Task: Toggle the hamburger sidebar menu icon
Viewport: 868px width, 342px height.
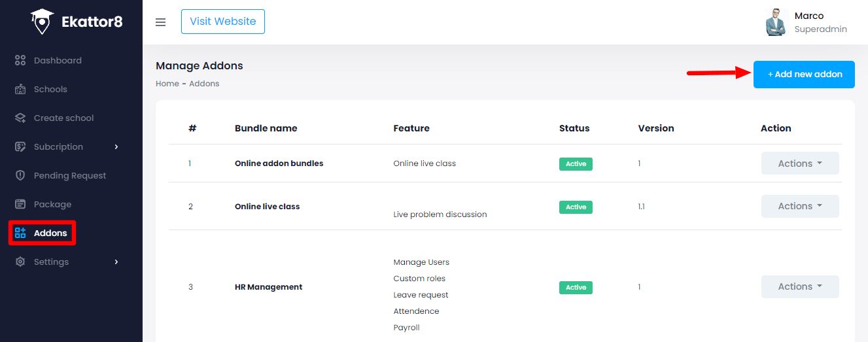Action: click(x=160, y=22)
